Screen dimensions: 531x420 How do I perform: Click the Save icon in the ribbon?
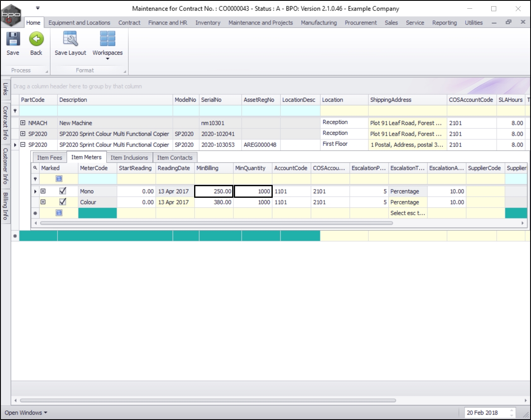(x=13, y=39)
